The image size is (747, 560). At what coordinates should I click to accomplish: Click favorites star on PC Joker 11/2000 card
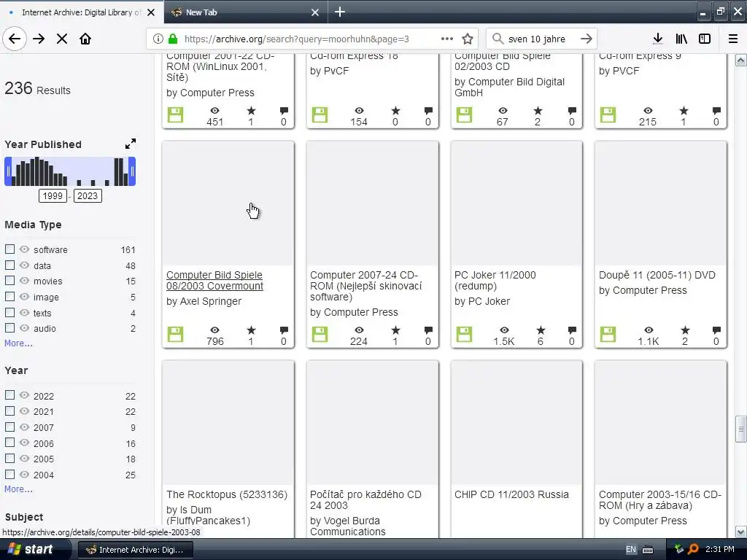[541, 330]
